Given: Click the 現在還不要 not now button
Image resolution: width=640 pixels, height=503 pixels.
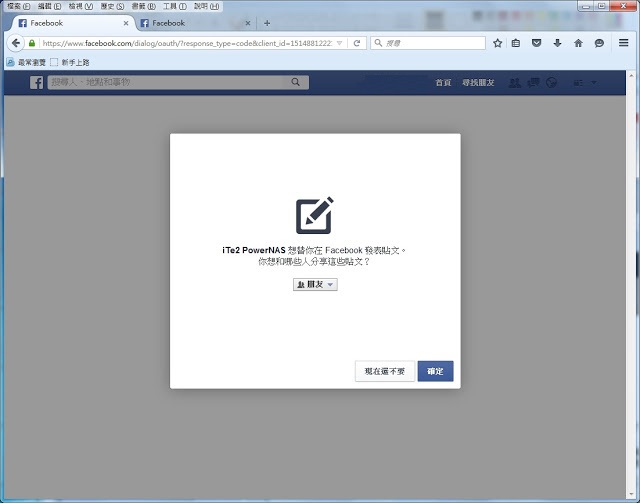Looking at the screenshot, I should (x=384, y=371).
